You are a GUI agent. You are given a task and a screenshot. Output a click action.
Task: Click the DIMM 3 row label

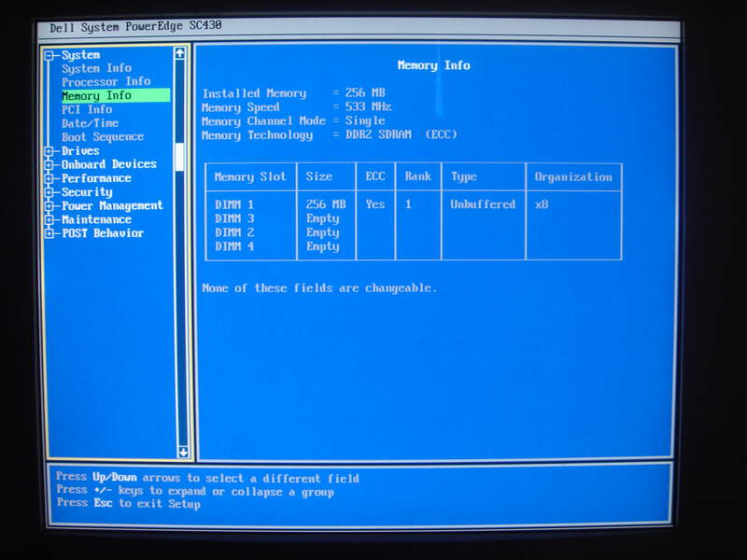[234, 218]
